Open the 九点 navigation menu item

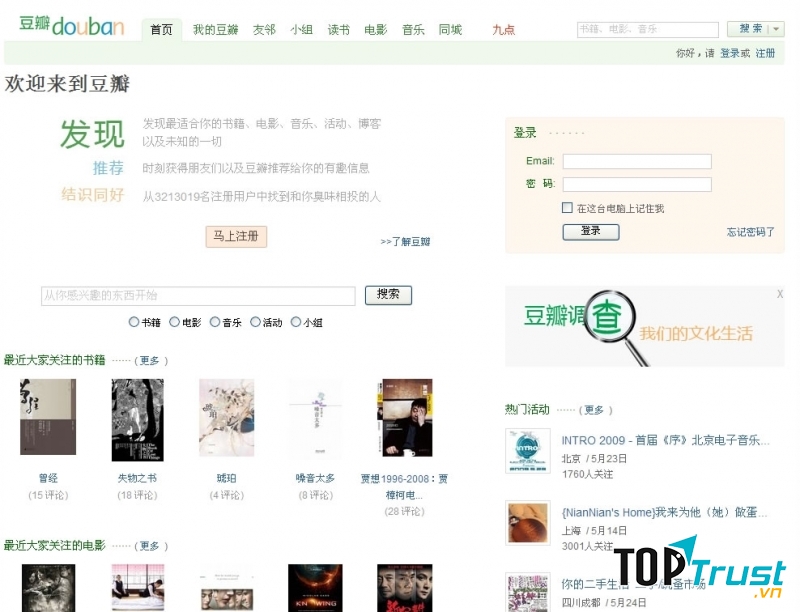(x=501, y=30)
